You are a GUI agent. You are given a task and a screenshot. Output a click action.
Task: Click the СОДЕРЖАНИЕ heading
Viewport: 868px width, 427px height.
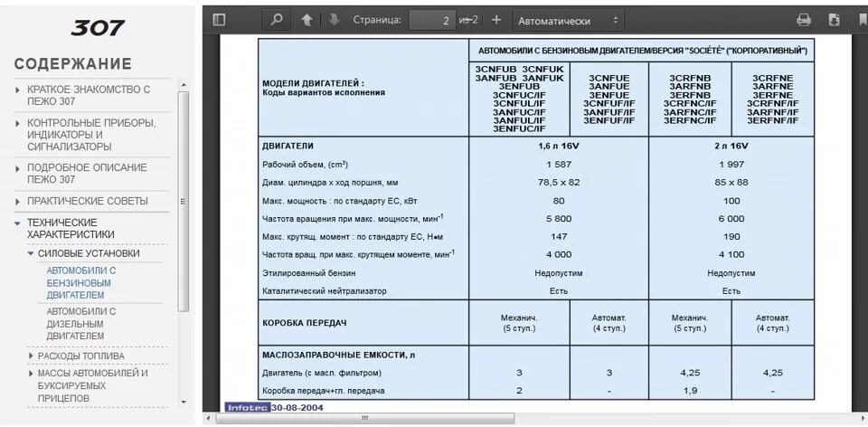click(x=73, y=64)
